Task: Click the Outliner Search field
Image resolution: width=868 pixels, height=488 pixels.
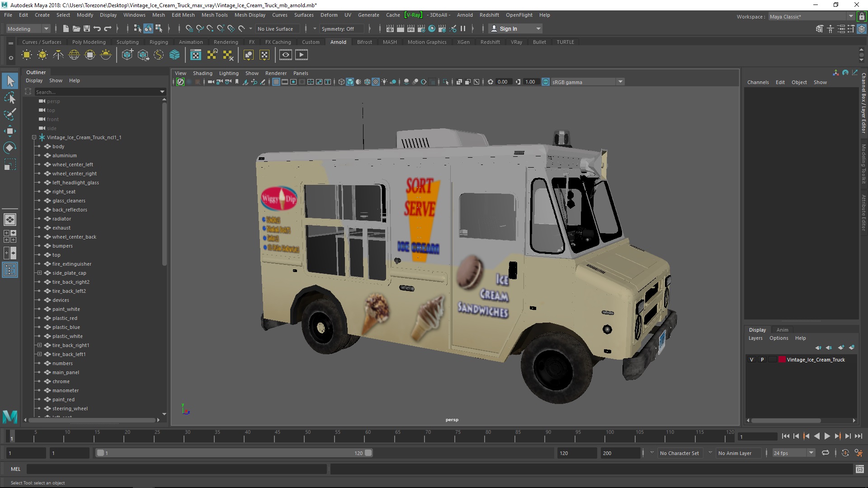Action: pyautogui.click(x=100, y=92)
